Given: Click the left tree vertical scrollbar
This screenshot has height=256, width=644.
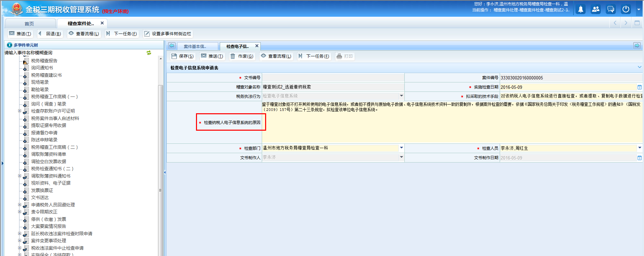Looking at the screenshot, I should click(160, 171).
